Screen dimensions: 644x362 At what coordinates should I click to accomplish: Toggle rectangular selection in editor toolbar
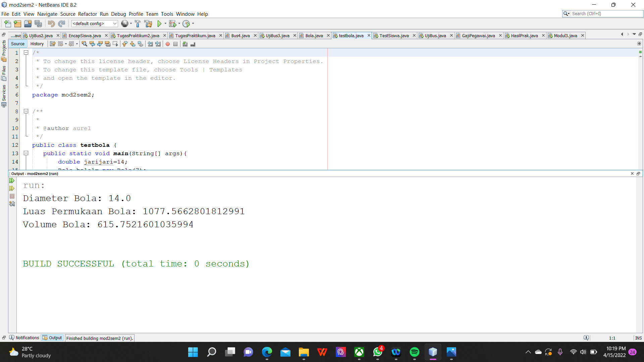[x=115, y=44]
